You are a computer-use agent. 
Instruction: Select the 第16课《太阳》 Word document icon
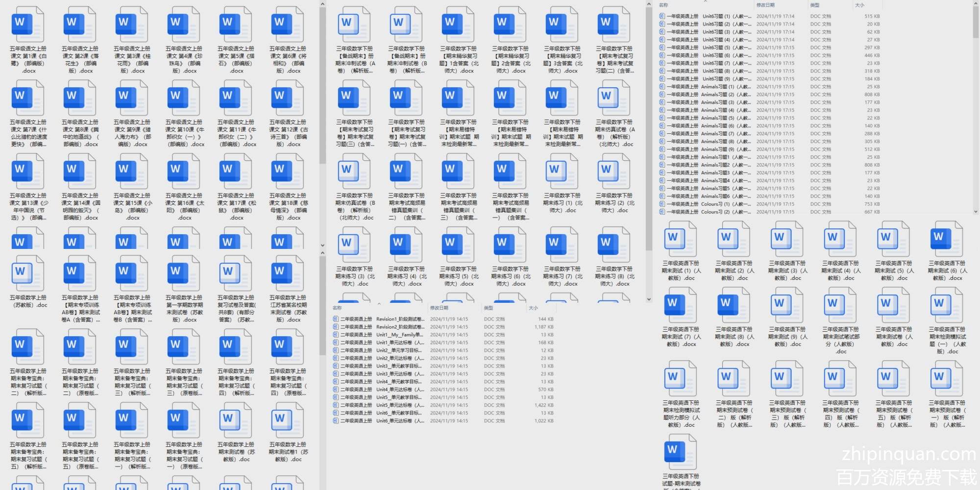click(x=184, y=171)
